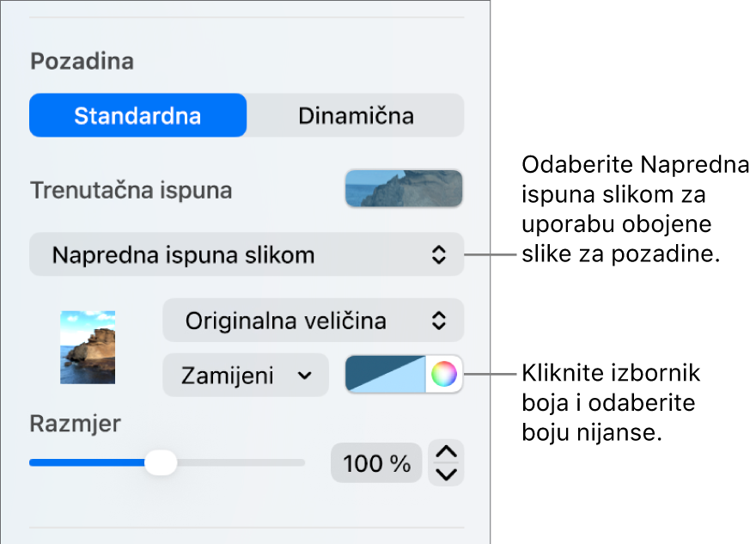This screenshot has width=756, height=544.
Task: Open the Napredna ispuna slikom dropdown
Action: tap(247, 254)
